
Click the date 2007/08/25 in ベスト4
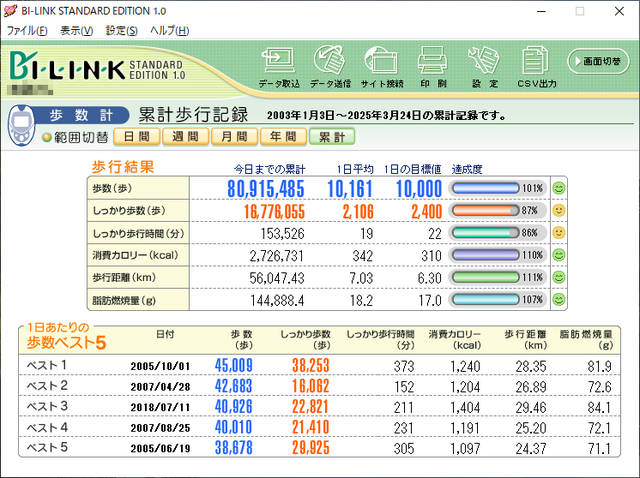(x=160, y=428)
